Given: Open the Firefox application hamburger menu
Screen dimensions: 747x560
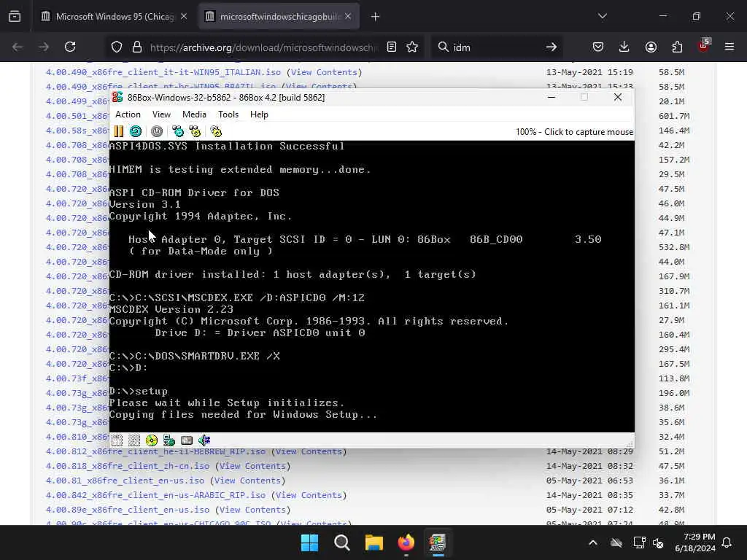Looking at the screenshot, I should coord(729,47).
